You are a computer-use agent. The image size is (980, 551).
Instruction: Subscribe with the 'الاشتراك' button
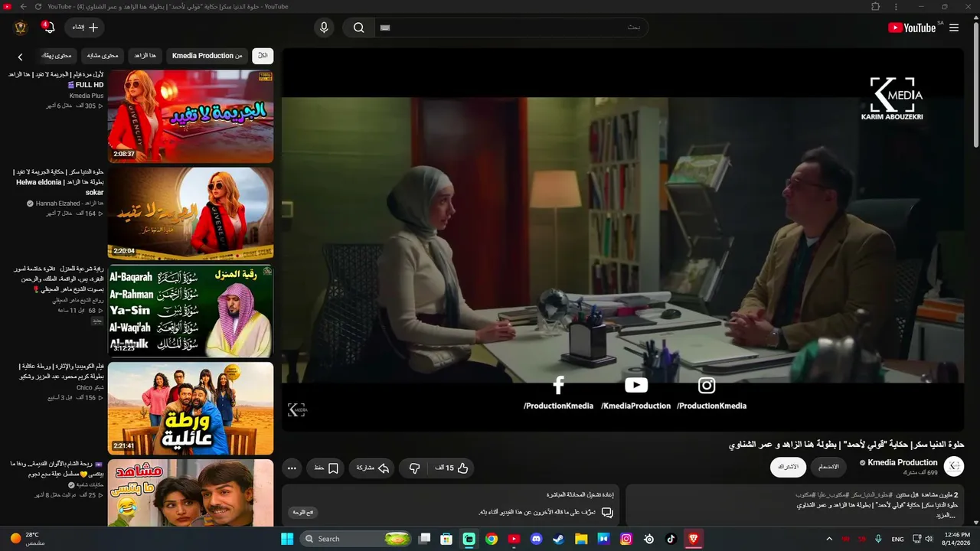(788, 467)
